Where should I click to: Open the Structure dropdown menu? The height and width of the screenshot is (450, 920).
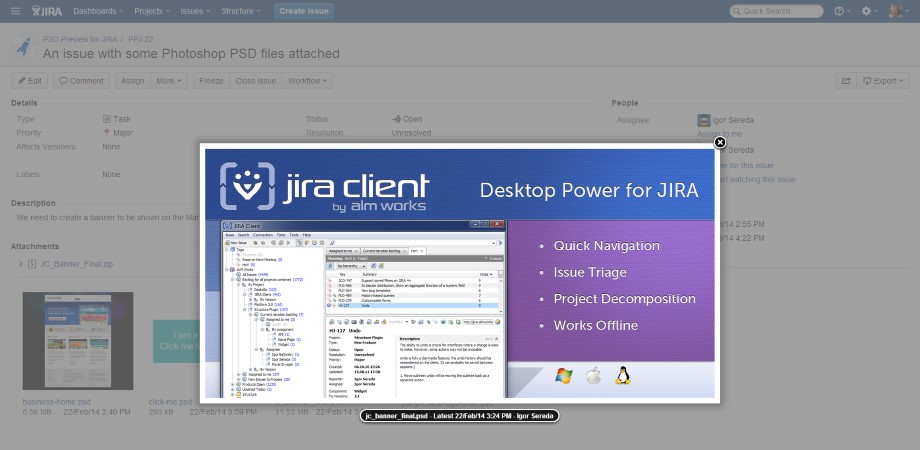[241, 11]
